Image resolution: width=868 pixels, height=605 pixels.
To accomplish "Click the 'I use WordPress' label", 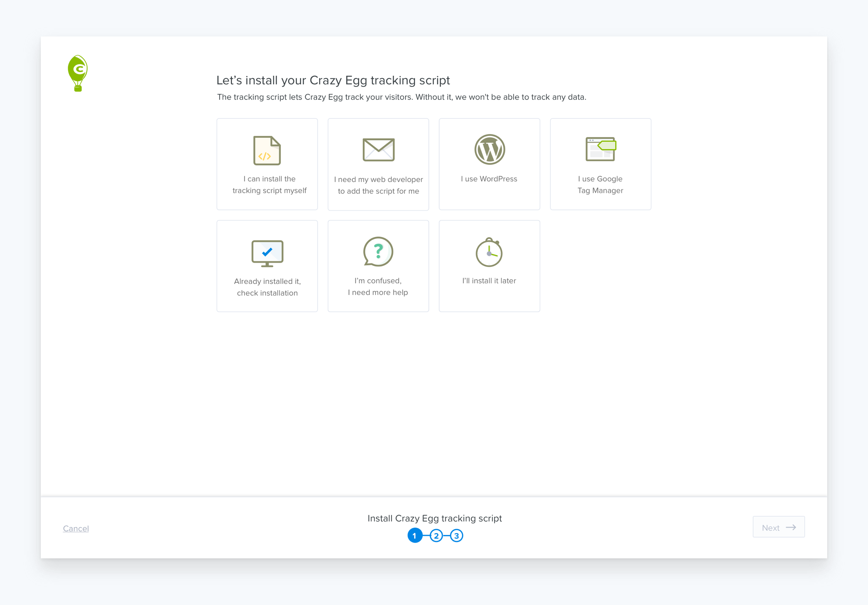I will click(x=489, y=179).
